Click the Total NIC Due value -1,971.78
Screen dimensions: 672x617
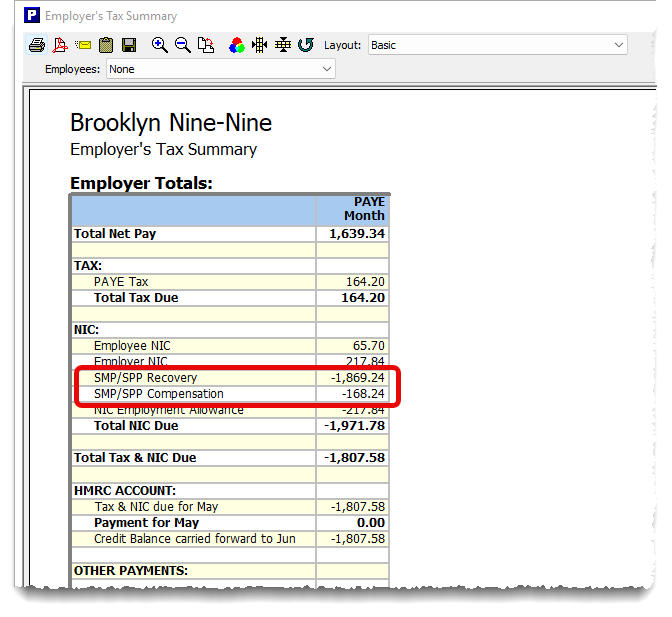[x=355, y=426]
